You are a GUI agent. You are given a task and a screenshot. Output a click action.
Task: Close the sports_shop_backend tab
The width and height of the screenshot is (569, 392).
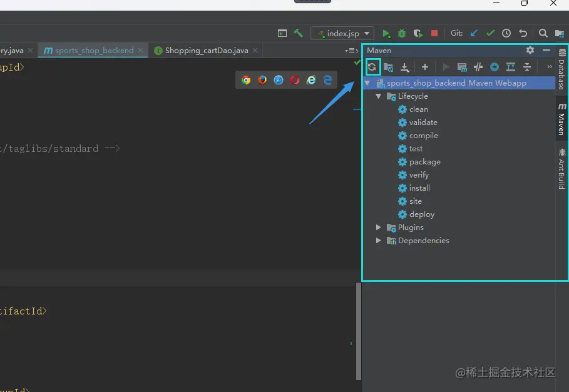pyautogui.click(x=140, y=51)
